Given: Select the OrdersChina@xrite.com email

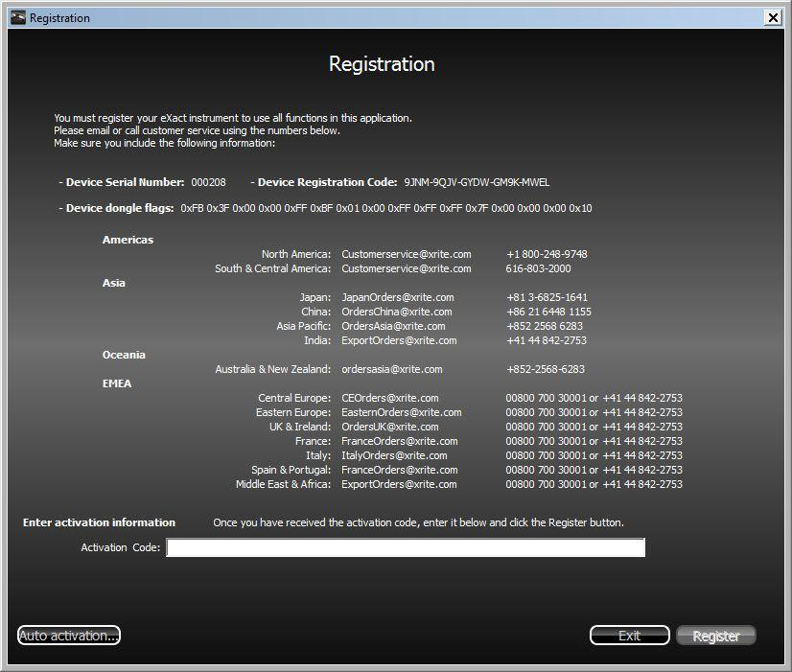Looking at the screenshot, I should 396,312.
